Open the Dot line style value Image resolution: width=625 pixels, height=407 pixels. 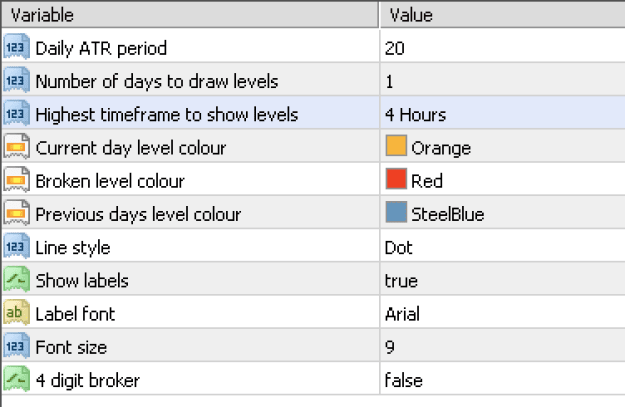[x=398, y=248]
